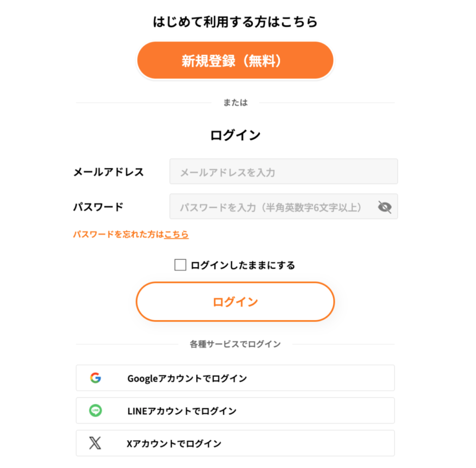Screen dimensions: 476x468
Task: Open the こちら forgot password link
Action: pos(177,234)
